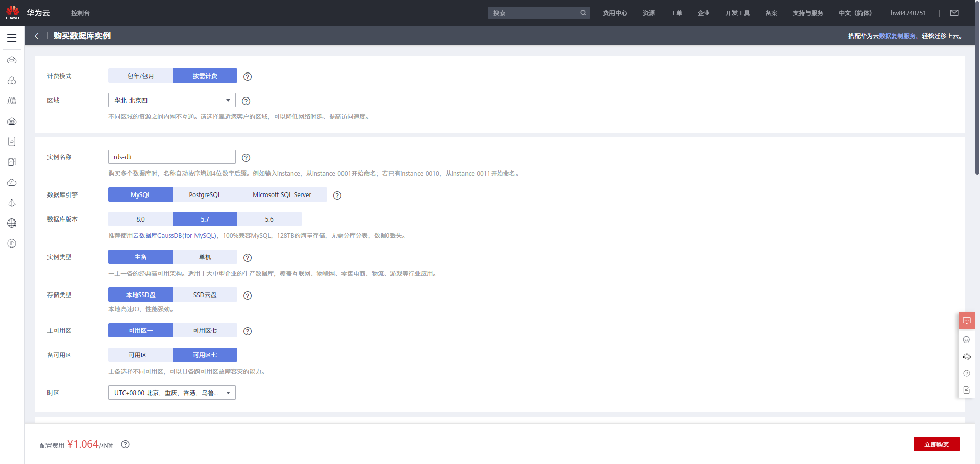This screenshot has height=464, width=980.
Task: Click the globe sidebar icon
Action: tap(12, 223)
